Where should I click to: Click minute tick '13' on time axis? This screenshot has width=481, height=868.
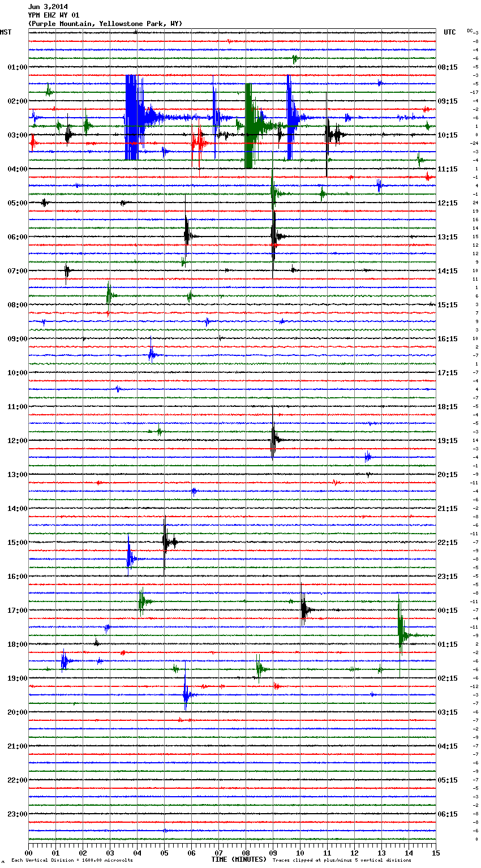pyautogui.click(x=381, y=853)
